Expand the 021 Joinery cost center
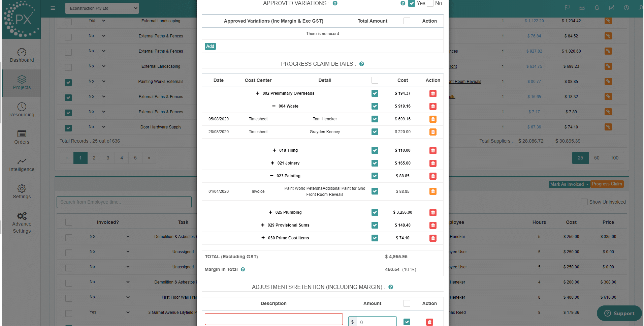 pyautogui.click(x=272, y=163)
